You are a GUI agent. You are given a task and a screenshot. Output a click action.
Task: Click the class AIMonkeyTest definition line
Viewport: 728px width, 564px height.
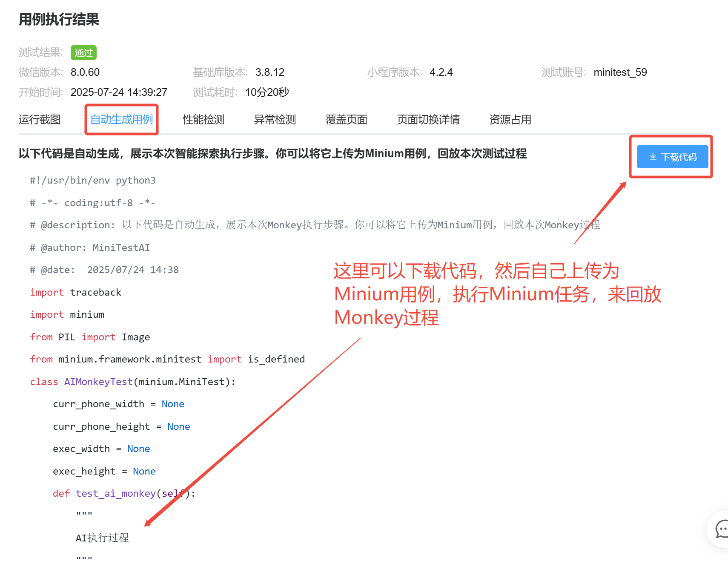133,382
